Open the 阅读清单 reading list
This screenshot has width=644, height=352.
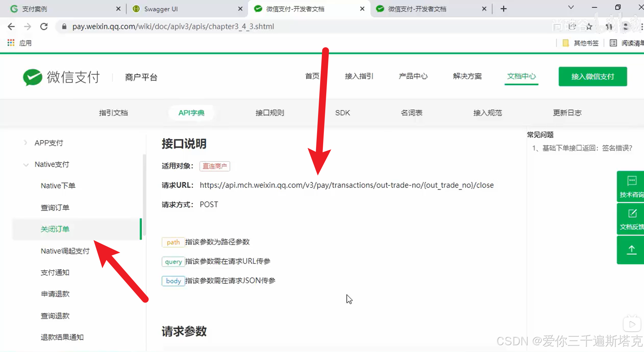click(627, 43)
